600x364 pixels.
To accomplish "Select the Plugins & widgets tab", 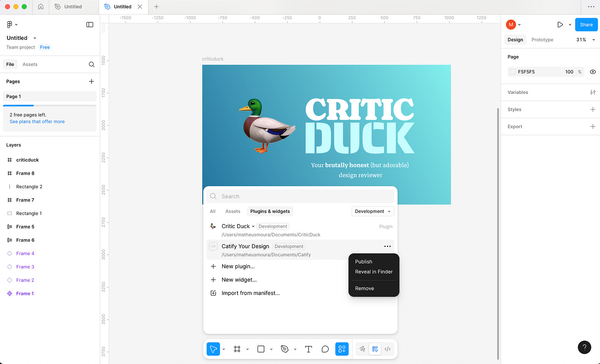I will tap(270, 211).
